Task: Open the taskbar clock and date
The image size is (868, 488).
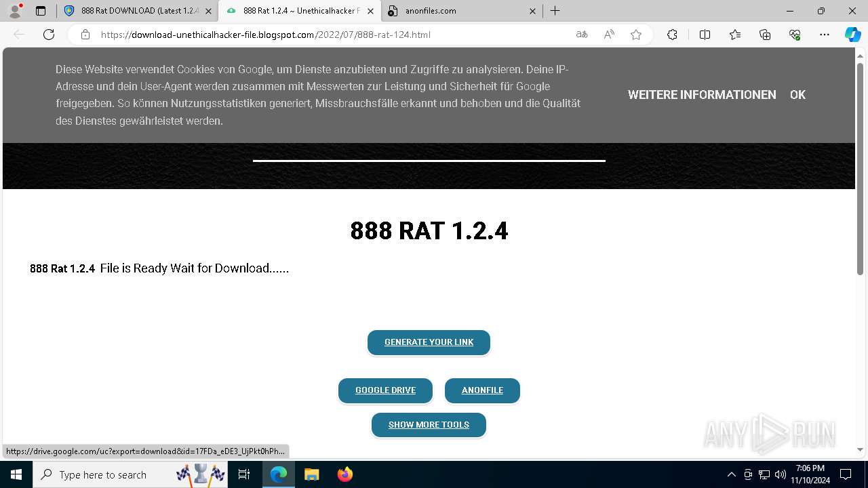Action: 810,474
